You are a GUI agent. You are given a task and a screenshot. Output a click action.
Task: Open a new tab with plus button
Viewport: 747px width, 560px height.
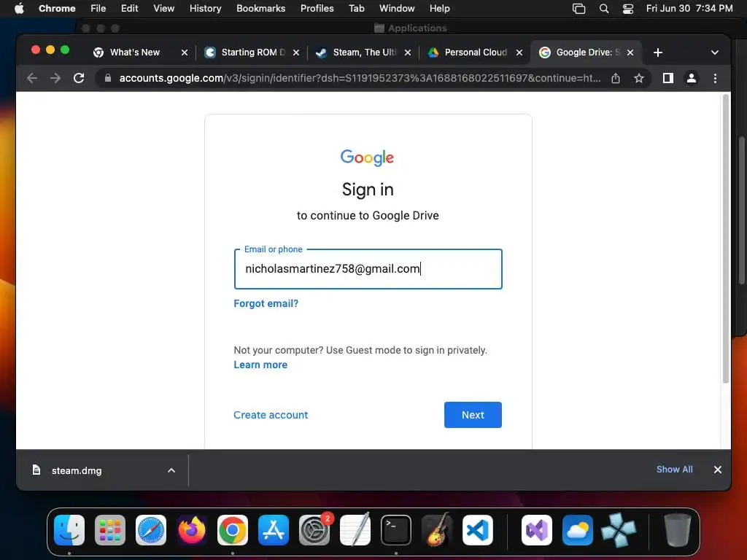pyautogui.click(x=658, y=52)
